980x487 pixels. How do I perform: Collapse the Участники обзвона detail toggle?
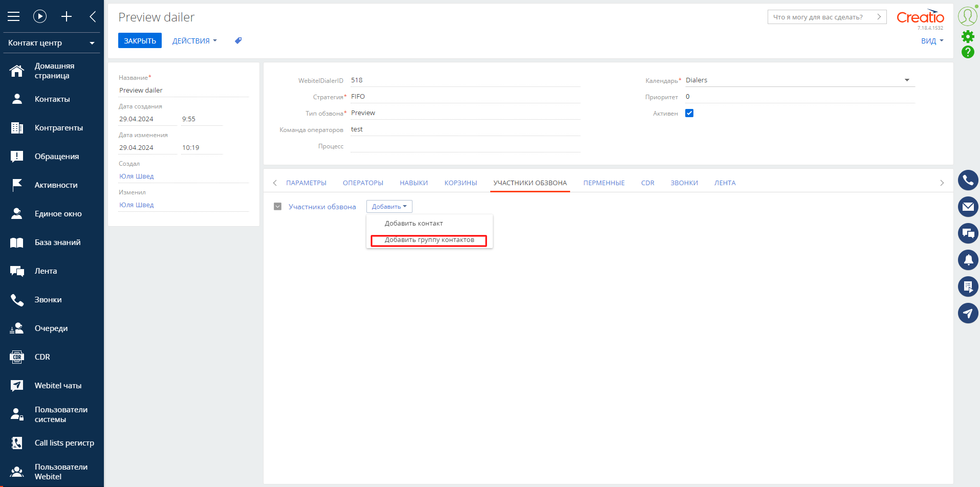(278, 207)
